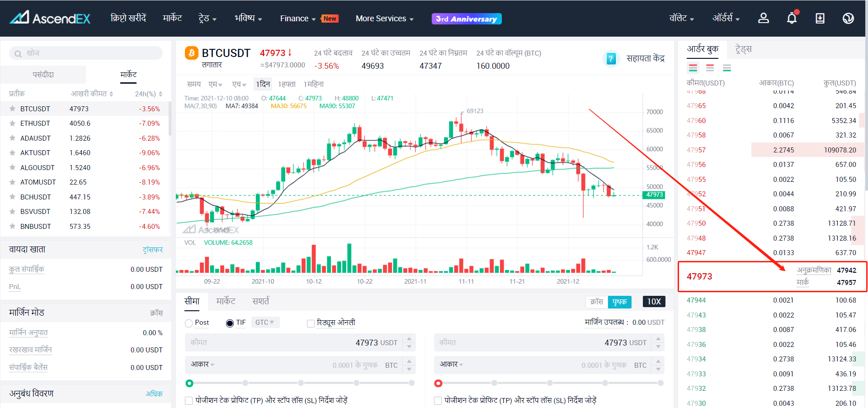This screenshot has height=408, width=868.
Task: Expand the ट्रेड menu dropdown
Action: pyautogui.click(x=208, y=18)
